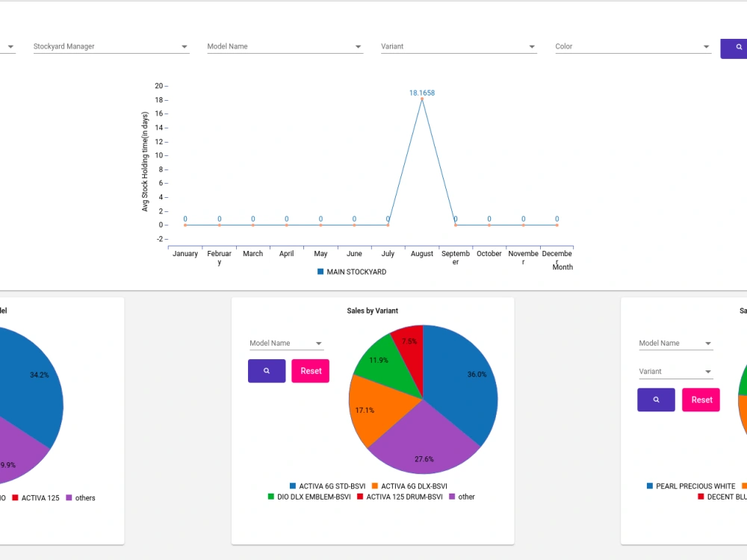This screenshot has height=560, width=747.
Task: Click the 'others' swatch beside ACTIVA 125
Action: click(69, 497)
